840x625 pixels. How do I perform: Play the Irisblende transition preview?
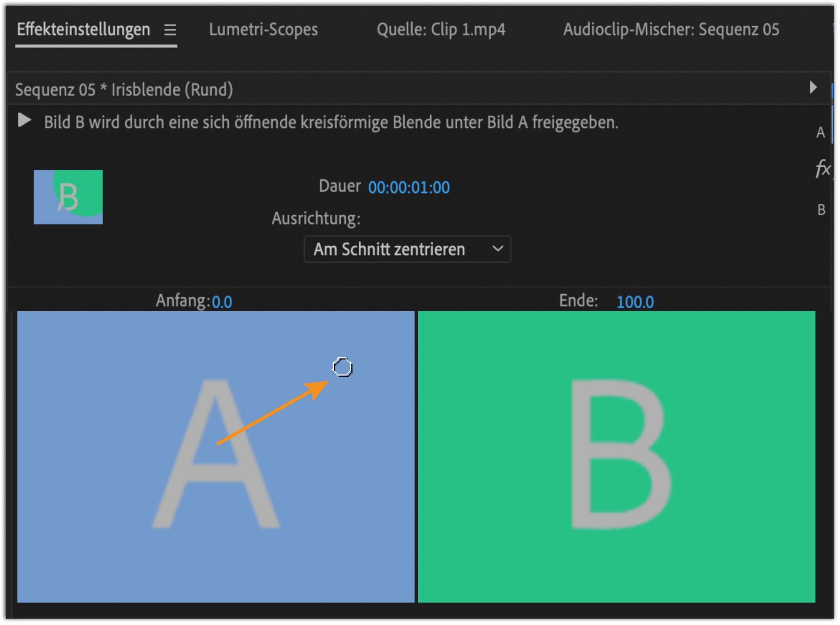(24, 120)
